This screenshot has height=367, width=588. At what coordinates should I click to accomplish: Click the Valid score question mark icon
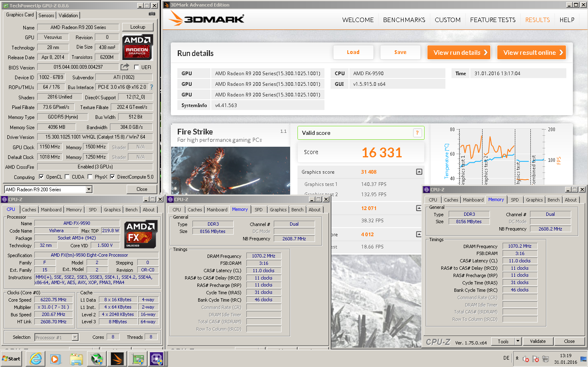pos(417,133)
